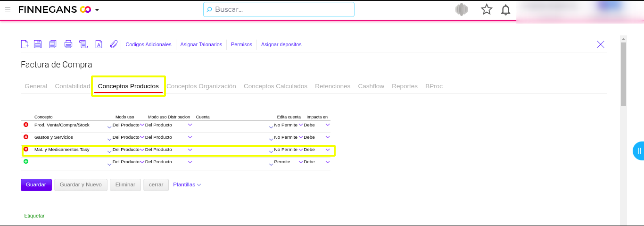Expand Modo uso Distribucion dropdown in Prod. Venta row
This screenshot has width=644, height=226.
pos(190,125)
